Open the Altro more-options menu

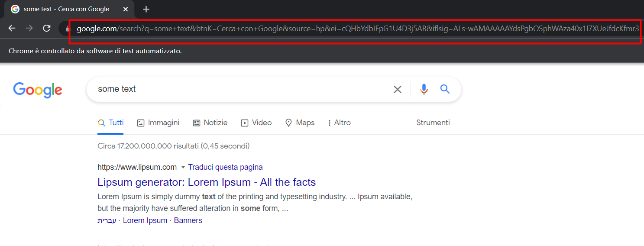tap(339, 123)
